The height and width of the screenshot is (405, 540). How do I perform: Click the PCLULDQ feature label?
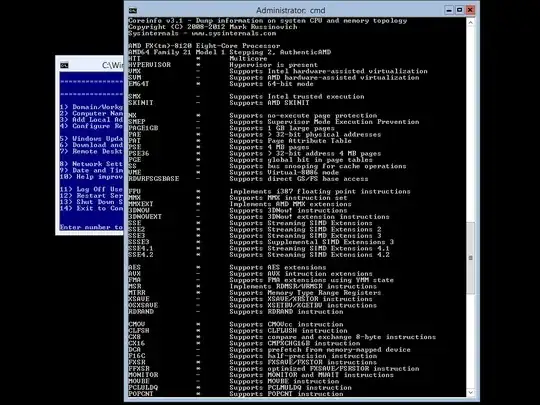point(143,388)
